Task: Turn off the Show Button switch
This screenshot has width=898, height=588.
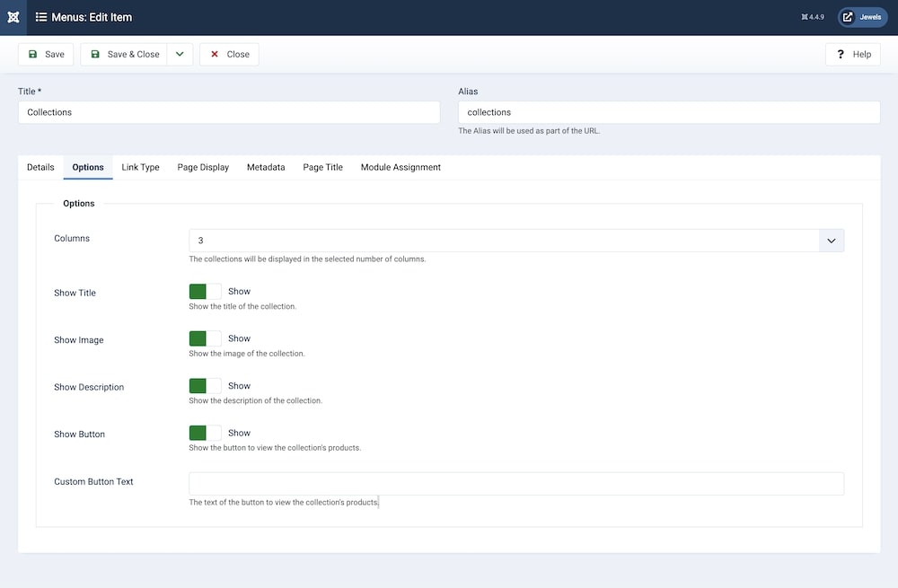Action: (205, 433)
